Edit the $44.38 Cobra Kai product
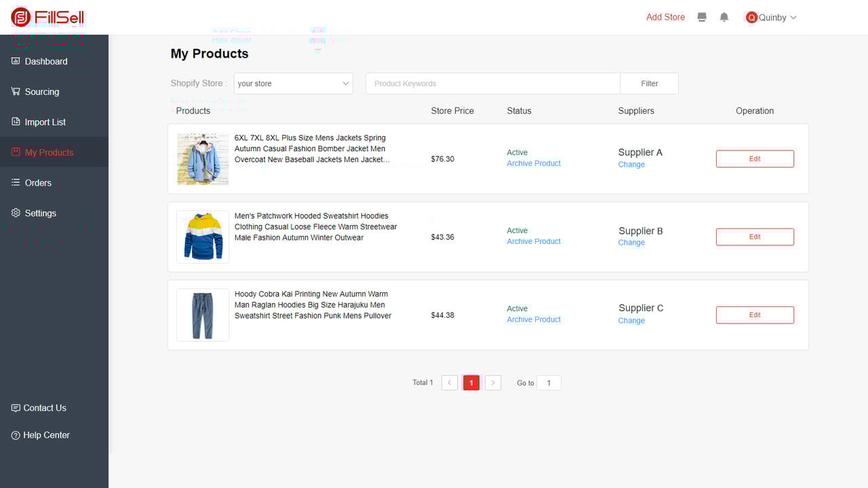Image resolution: width=868 pixels, height=488 pixels. coord(755,314)
